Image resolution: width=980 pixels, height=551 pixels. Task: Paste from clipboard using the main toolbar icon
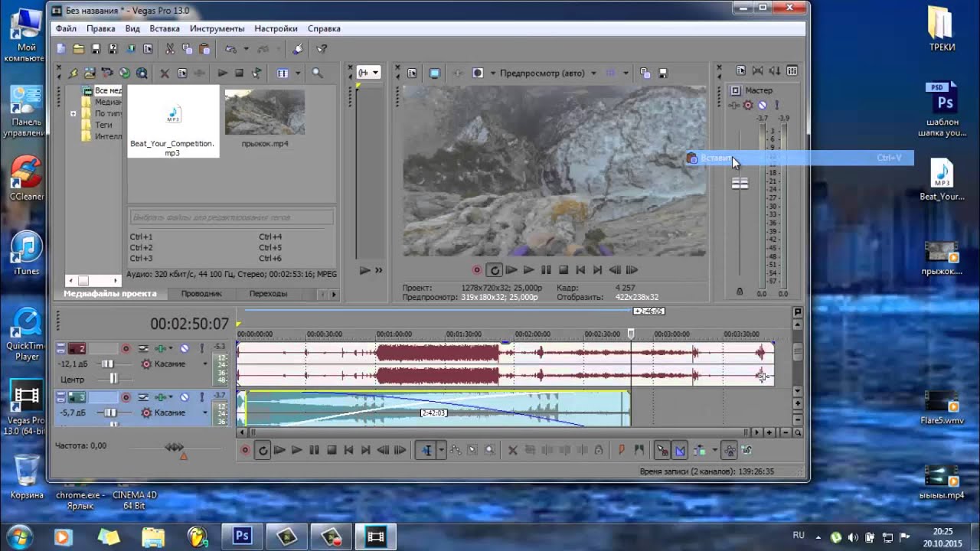pos(204,49)
